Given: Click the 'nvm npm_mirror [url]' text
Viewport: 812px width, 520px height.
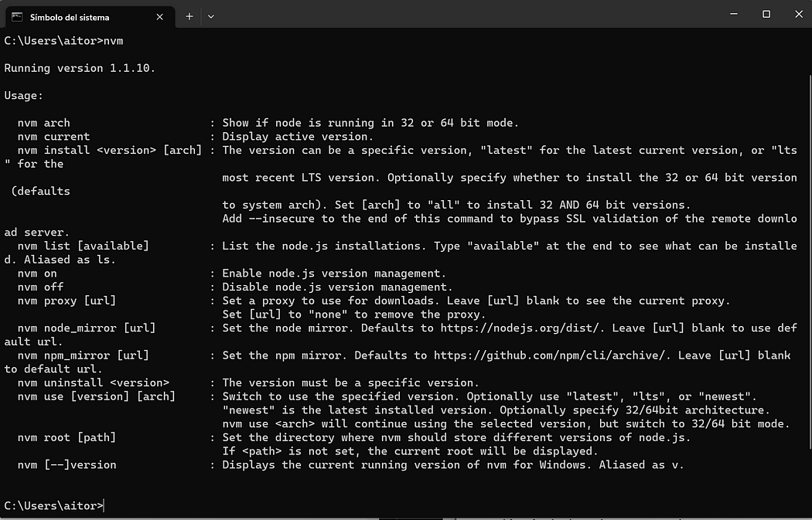Looking at the screenshot, I should pyautogui.click(x=83, y=356).
